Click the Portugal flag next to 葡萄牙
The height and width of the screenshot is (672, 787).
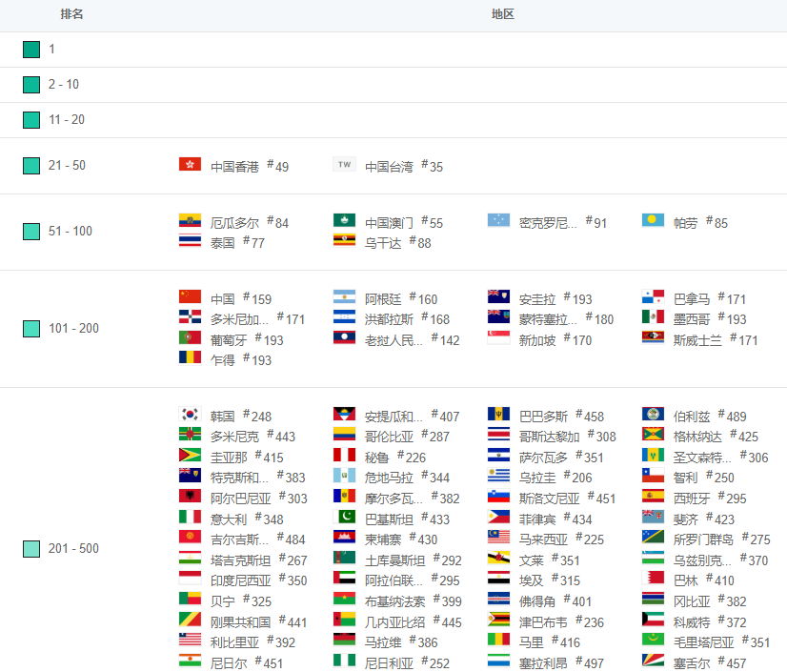pos(190,338)
